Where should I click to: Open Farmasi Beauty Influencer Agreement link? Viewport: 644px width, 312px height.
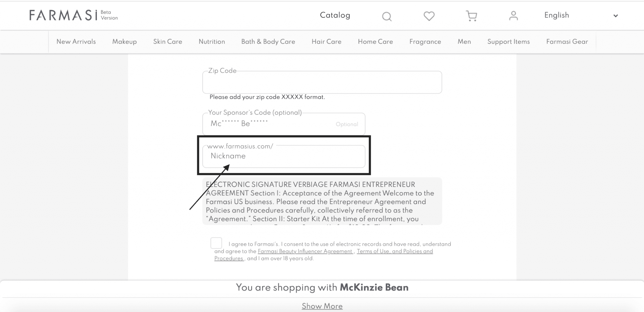pos(305,251)
